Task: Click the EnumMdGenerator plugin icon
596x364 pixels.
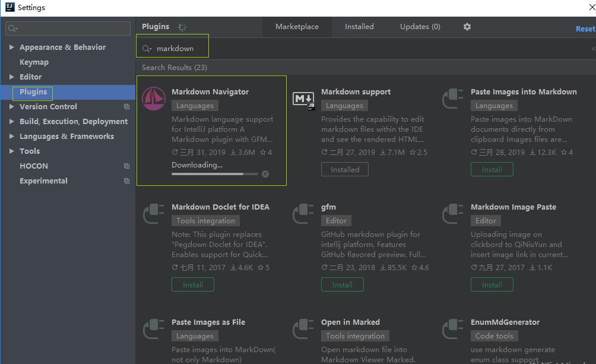Action: [452, 329]
